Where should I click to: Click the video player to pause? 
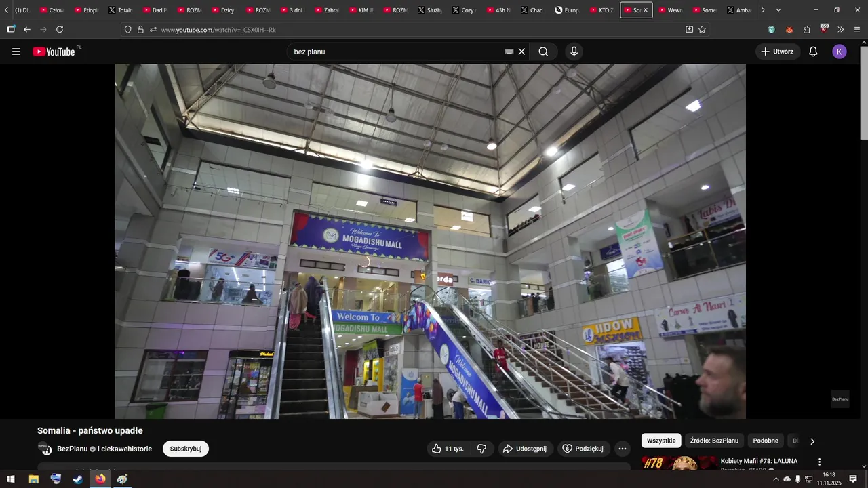pyautogui.click(x=430, y=241)
